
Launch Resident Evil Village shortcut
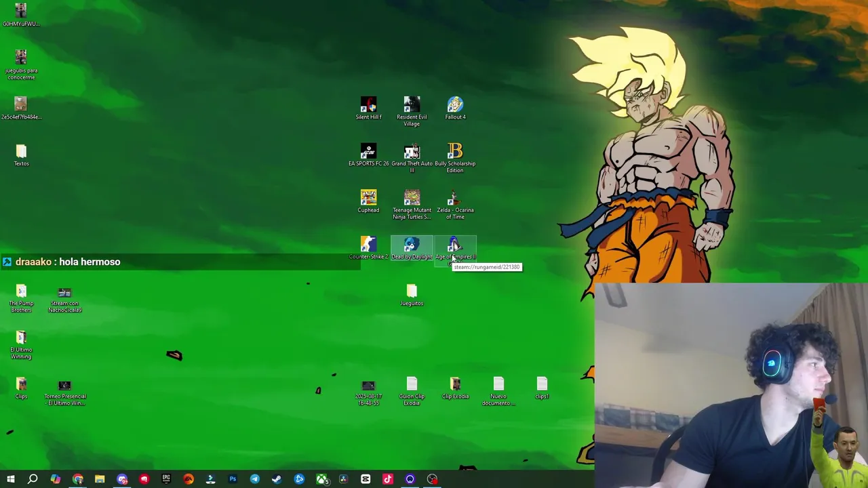[412, 111]
